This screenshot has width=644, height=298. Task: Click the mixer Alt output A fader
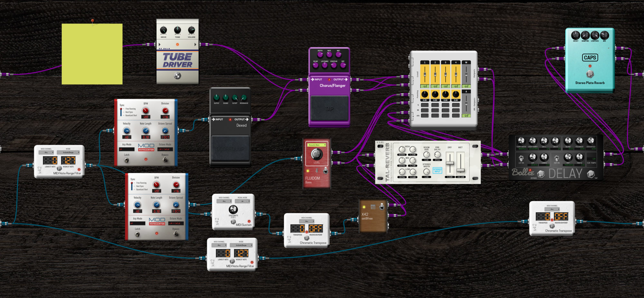point(466,104)
